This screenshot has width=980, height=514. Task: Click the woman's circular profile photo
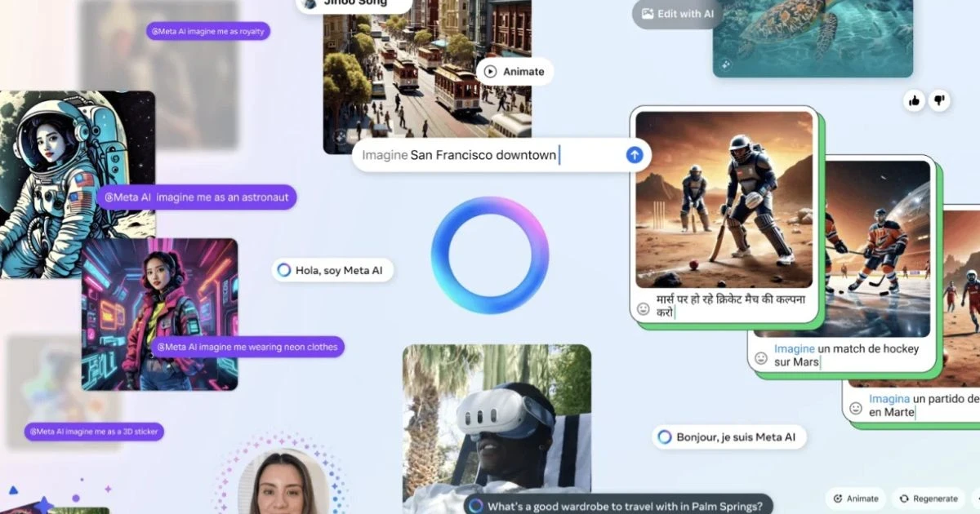[x=283, y=481]
